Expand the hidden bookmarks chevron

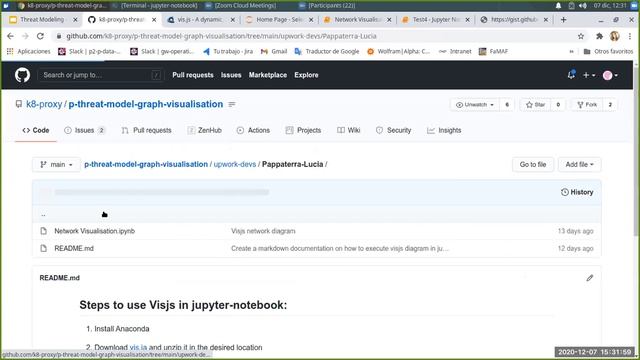coord(571,51)
